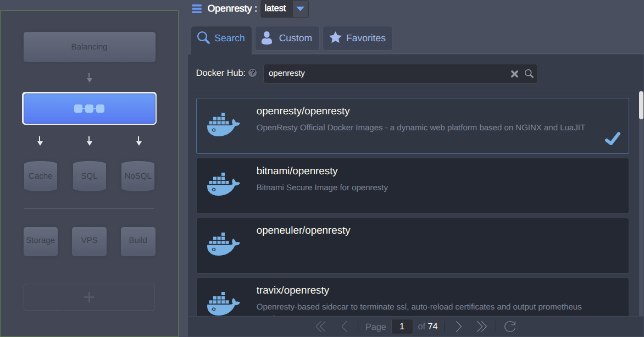Expand the Balancing node block

pyautogui.click(x=89, y=47)
